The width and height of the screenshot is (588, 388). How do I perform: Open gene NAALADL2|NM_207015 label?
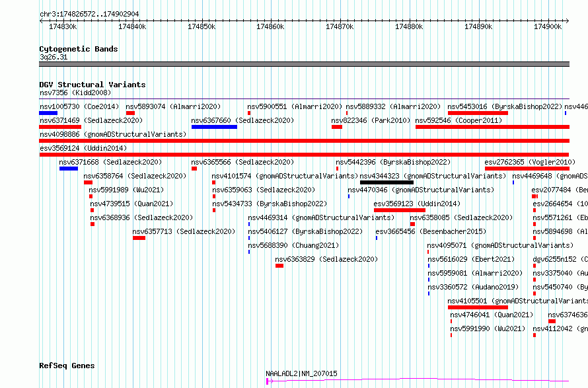(301, 373)
